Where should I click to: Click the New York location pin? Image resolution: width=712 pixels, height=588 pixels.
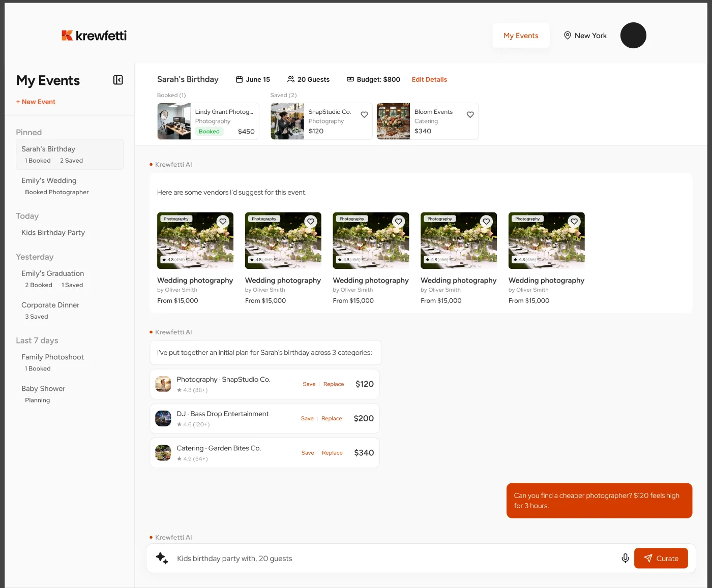pyautogui.click(x=568, y=36)
